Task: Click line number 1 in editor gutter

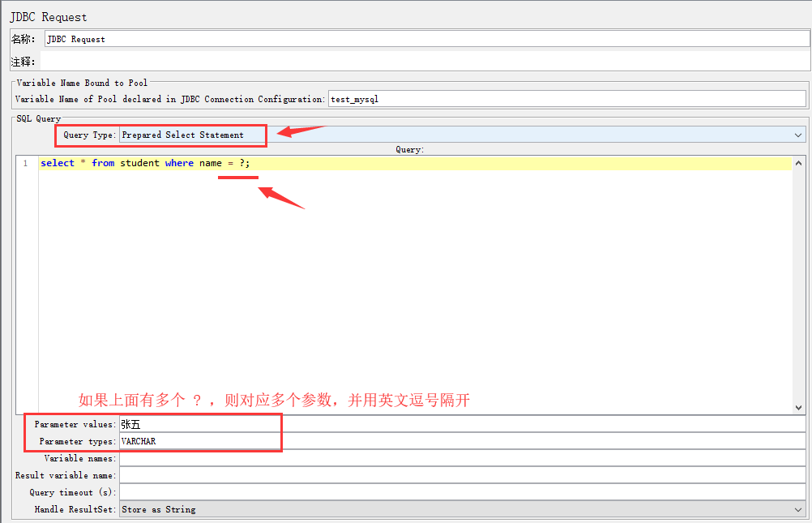Action: pos(25,163)
